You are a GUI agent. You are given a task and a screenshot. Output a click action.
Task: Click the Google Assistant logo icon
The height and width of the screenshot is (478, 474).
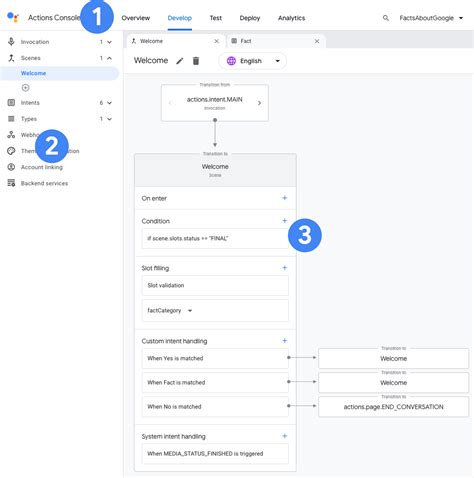(13, 17)
